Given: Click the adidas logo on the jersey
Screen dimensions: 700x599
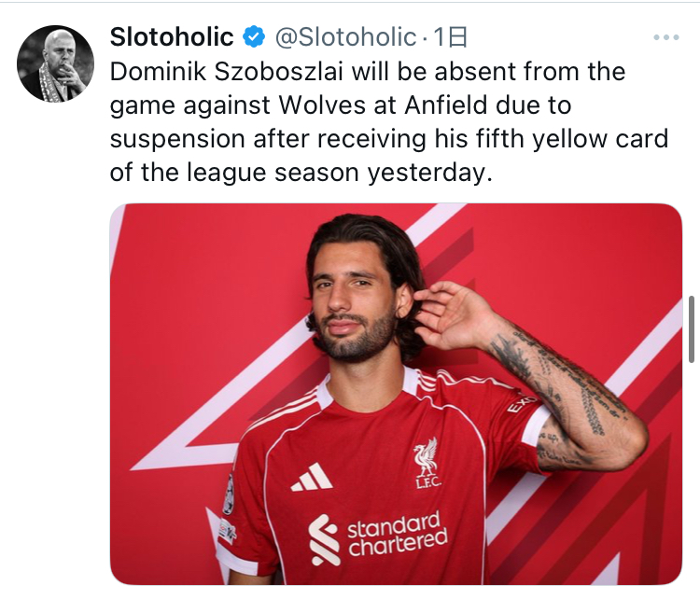Looking at the screenshot, I should [x=310, y=478].
